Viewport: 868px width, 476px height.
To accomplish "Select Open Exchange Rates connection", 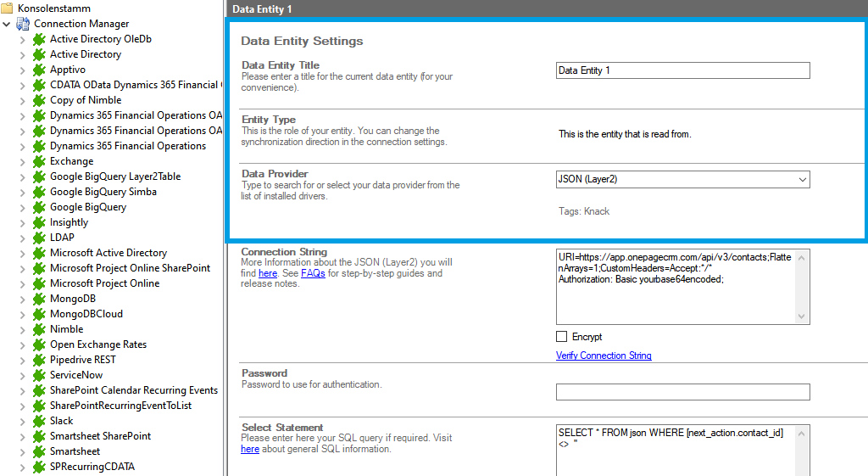I will pyautogui.click(x=97, y=344).
